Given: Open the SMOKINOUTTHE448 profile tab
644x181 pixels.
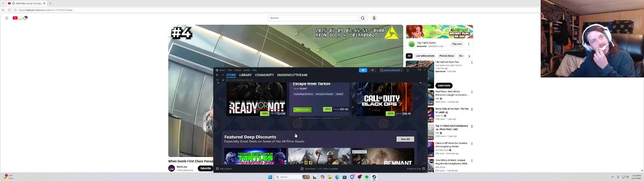Looking at the screenshot, I should pos(292,75).
